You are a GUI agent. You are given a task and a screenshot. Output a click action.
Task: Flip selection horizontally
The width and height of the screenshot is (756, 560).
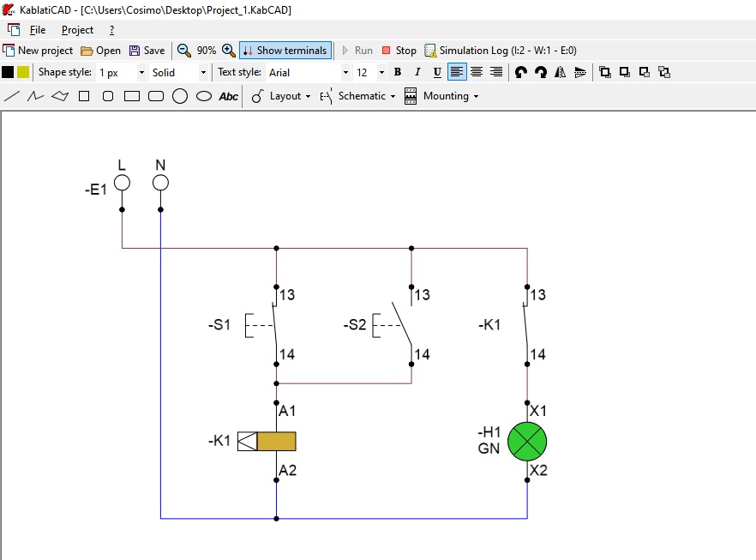tap(561, 72)
